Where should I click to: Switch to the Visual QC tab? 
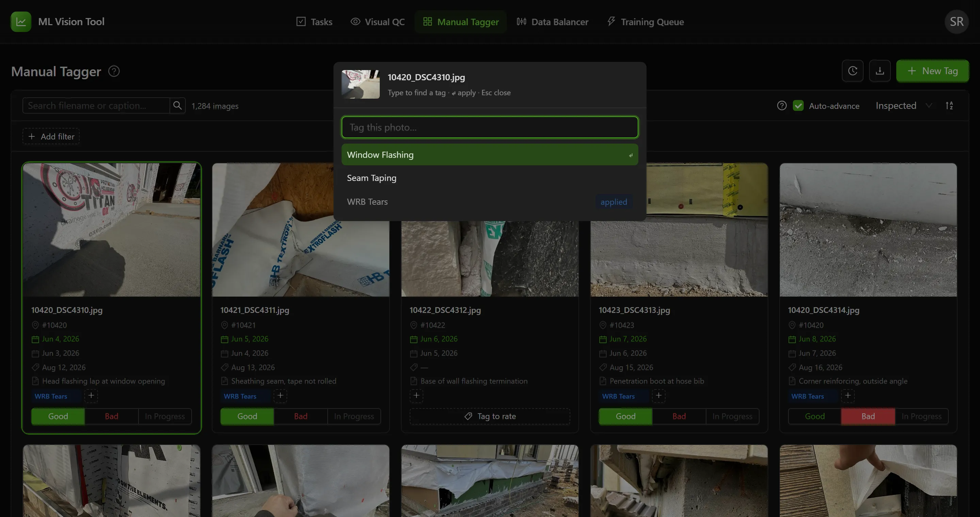[x=377, y=22]
